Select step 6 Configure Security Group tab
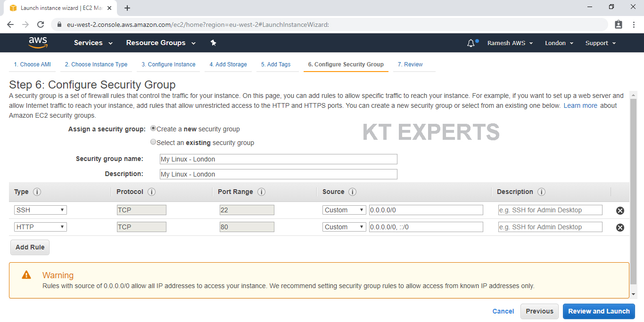Screen dimensions: 644x322 coord(346,64)
